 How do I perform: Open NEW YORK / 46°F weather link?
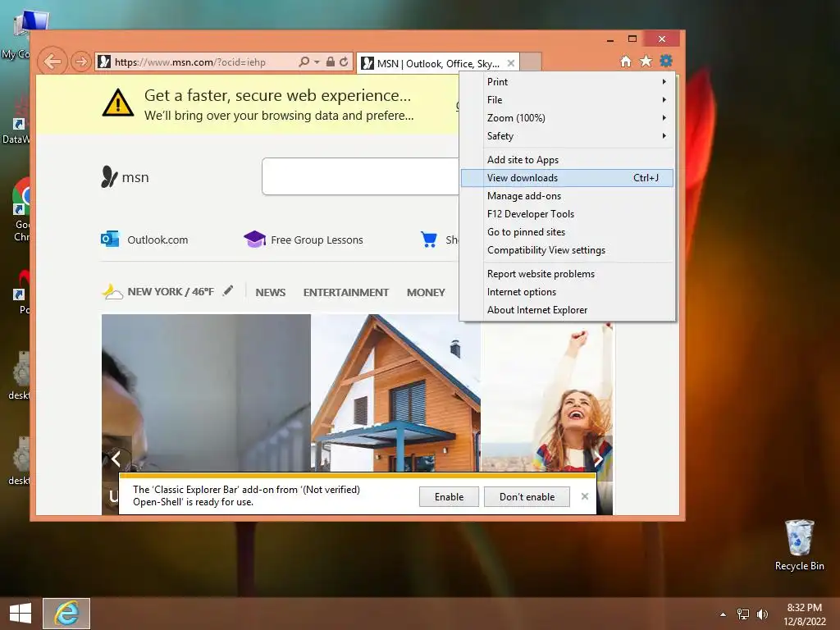(x=171, y=291)
